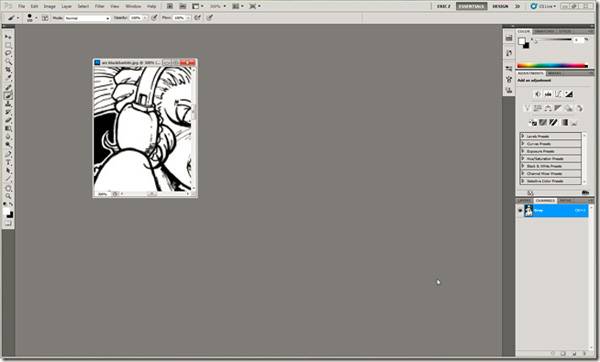Click the color spectrum ramp in Color panel

pos(552,65)
